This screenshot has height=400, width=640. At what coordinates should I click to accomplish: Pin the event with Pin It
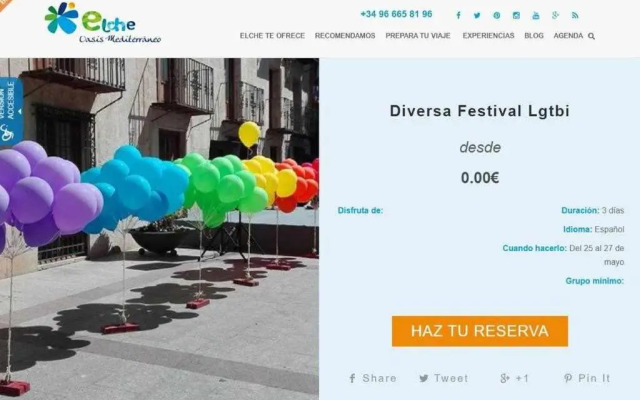coord(587,378)
